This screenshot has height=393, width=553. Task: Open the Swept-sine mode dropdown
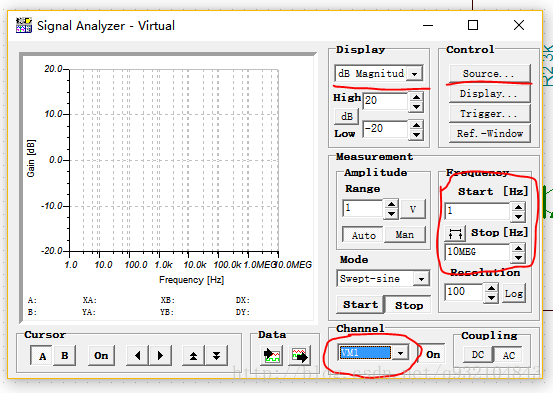pos(421,279)
